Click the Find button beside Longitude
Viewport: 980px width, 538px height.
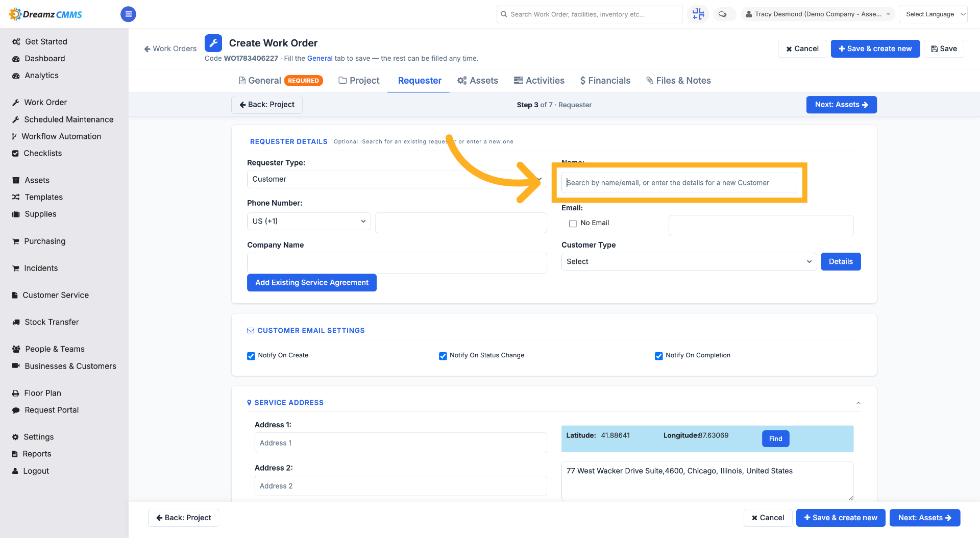pyautogui.click(x=775, y=439)
